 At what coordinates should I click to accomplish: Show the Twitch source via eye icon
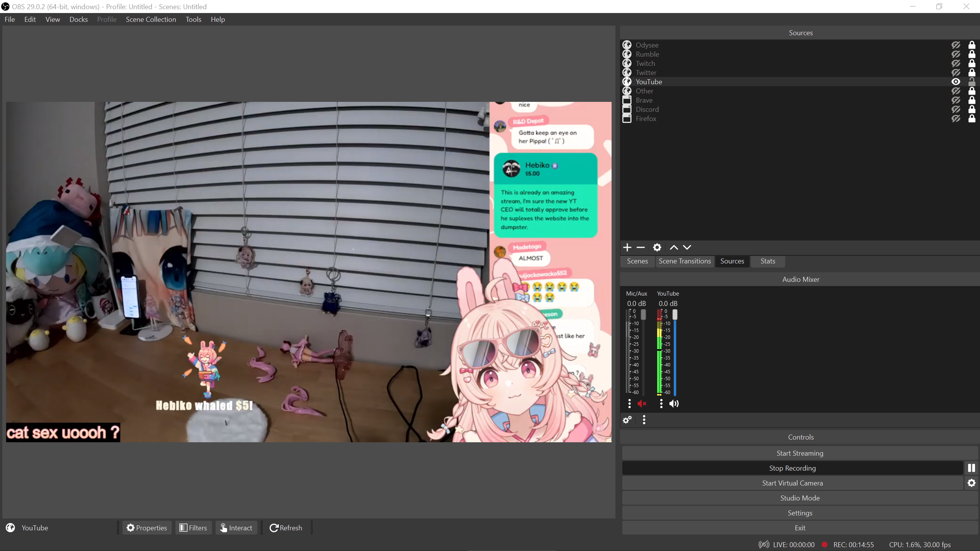[956, 63]
